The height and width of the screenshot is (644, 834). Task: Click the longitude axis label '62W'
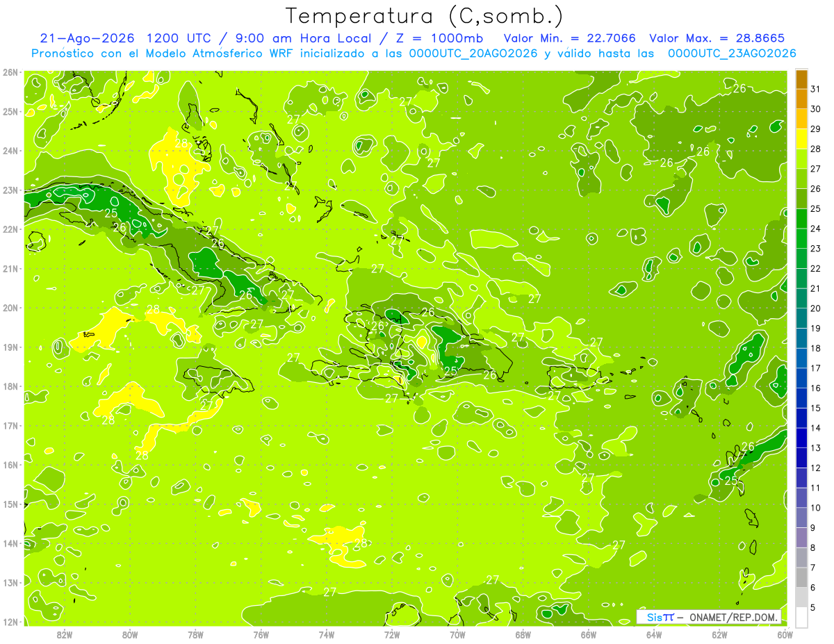[x=719, y=634]
